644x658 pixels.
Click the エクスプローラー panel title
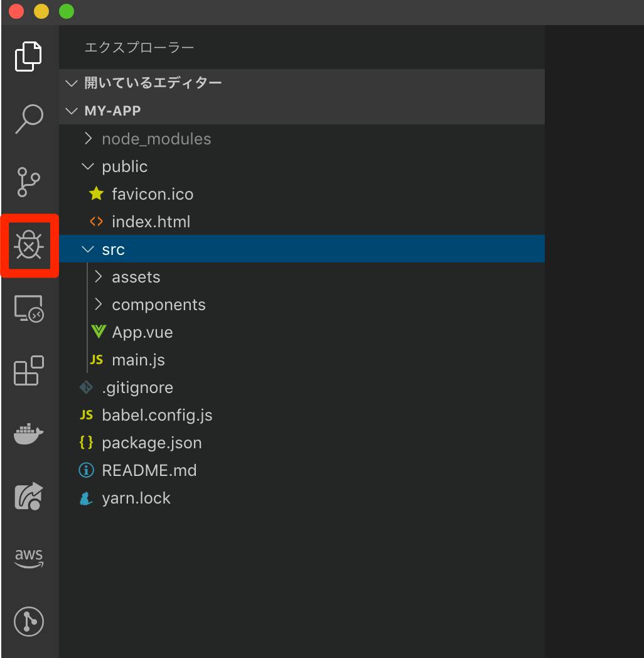click(x=139, y=48)
